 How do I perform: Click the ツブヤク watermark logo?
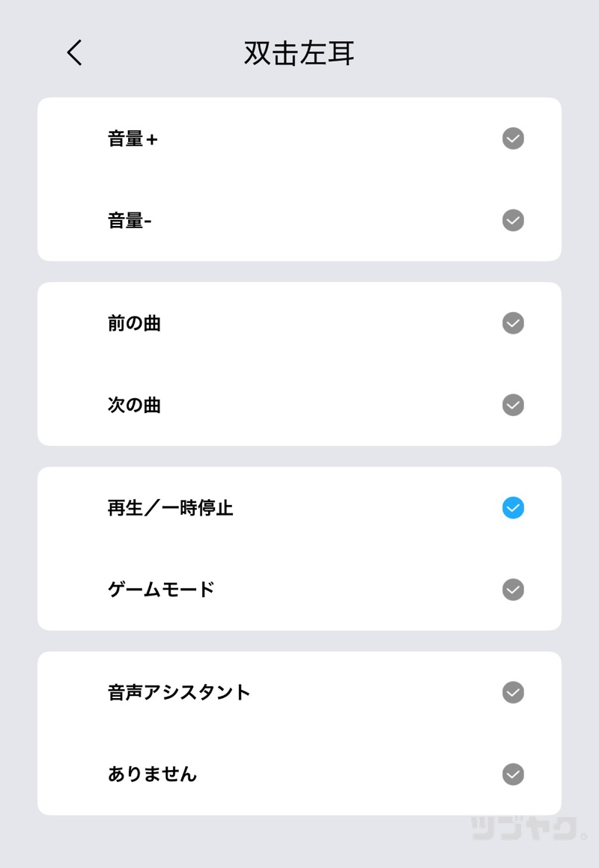click(x=528, y=828)
